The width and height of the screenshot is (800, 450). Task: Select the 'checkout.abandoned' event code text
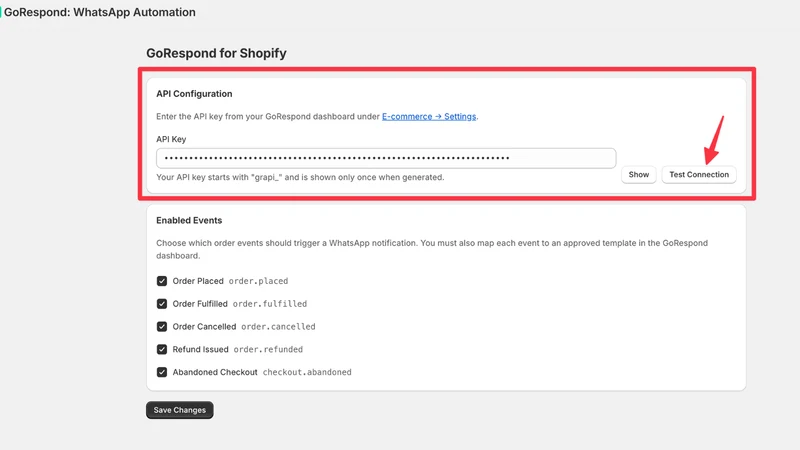pyautogui.click(x=307, y=372)
